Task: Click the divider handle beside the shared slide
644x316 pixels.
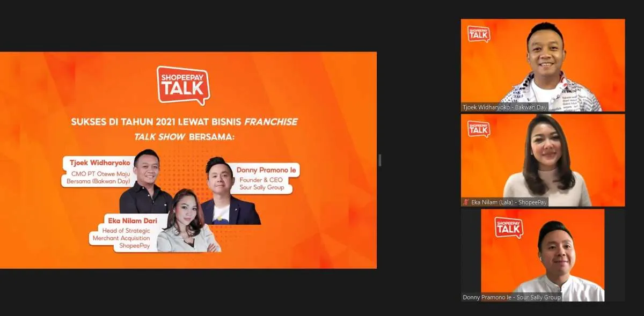Action: click(x=380, y=160)
